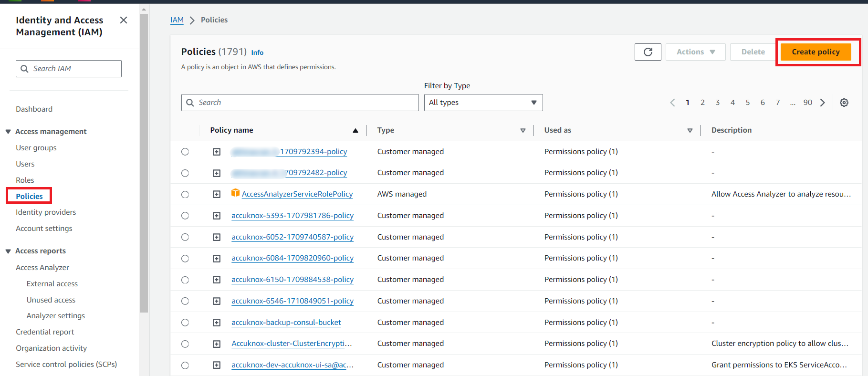Open the Filter by Type dropdown

(483, 103)
